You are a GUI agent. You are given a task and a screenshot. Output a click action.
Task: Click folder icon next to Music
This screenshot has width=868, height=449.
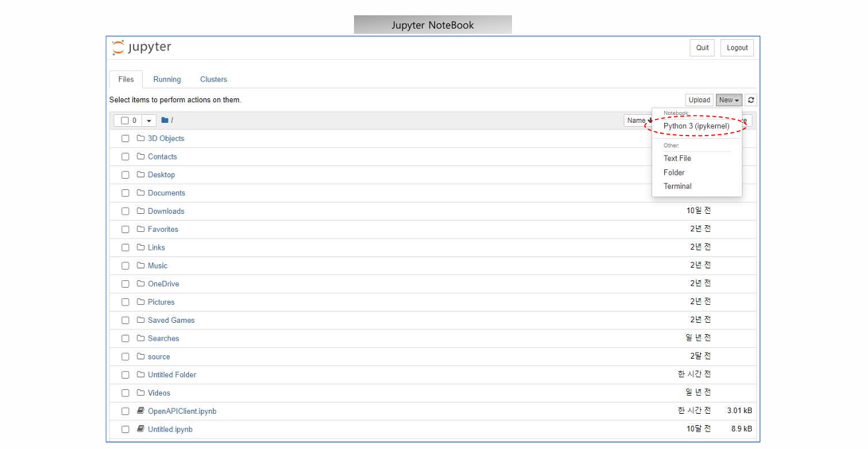coord(141,266)
